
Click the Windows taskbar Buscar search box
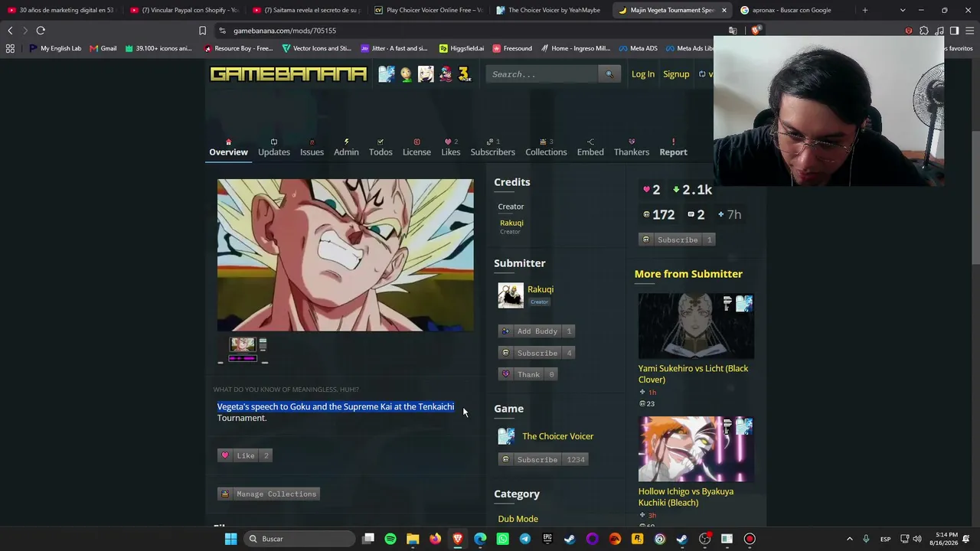(300, 539)
